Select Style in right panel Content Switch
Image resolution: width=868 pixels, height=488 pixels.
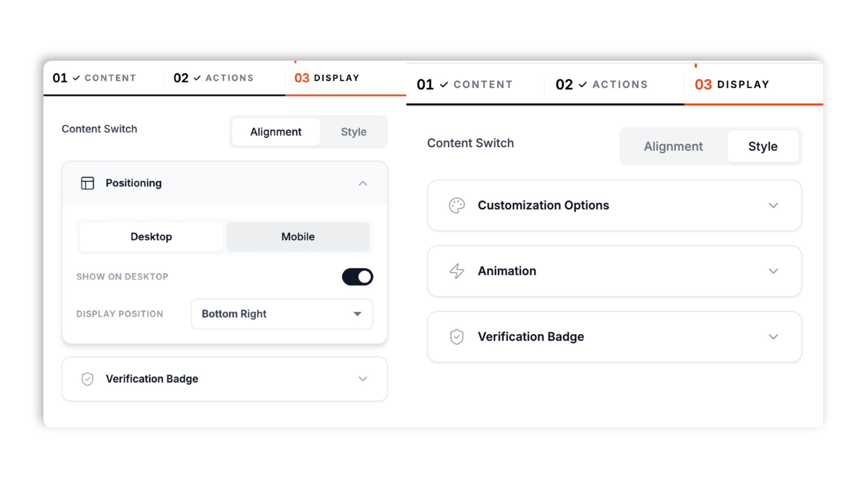click(x=763, y=146)
